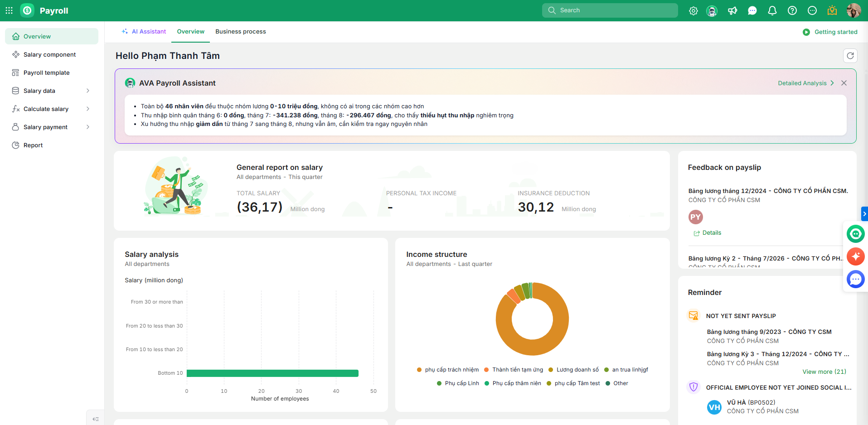This screenshot has width=868, height=425.
Task: Open the help question mark icon
Action: [x=792, y=11]
